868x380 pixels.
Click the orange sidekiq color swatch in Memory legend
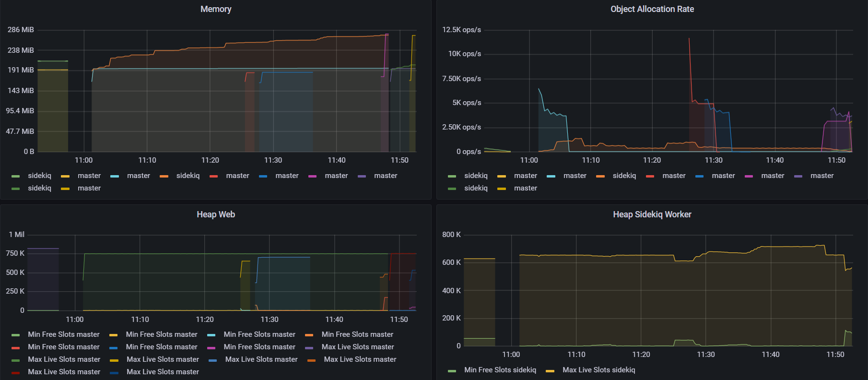pyautogui.click(x=164, y=176)
